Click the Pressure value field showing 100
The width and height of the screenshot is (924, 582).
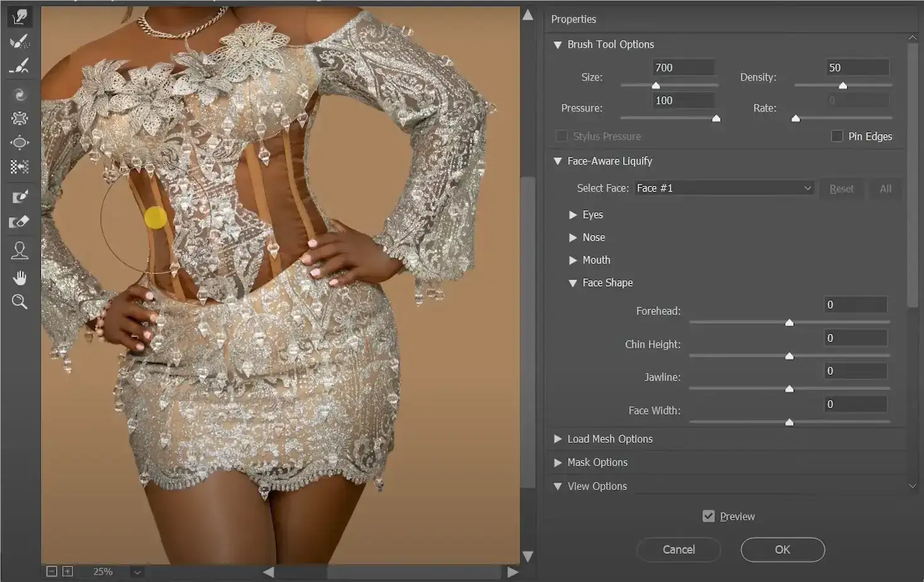tap(683, 100)
